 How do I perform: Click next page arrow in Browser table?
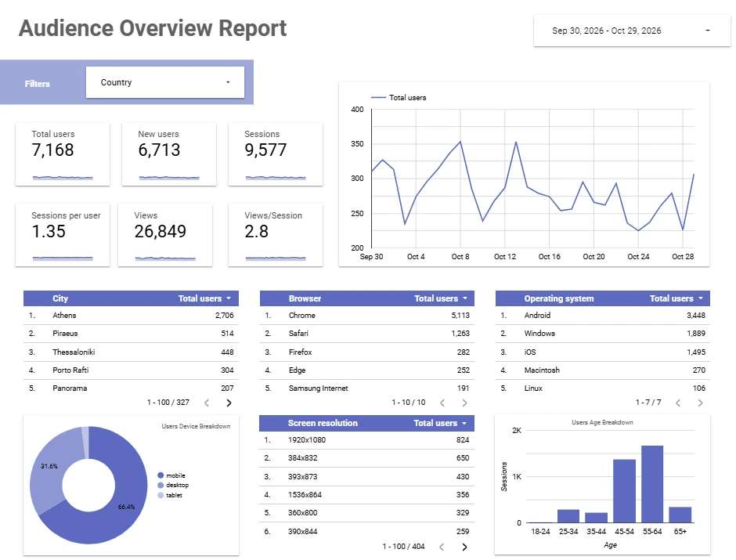464,403
